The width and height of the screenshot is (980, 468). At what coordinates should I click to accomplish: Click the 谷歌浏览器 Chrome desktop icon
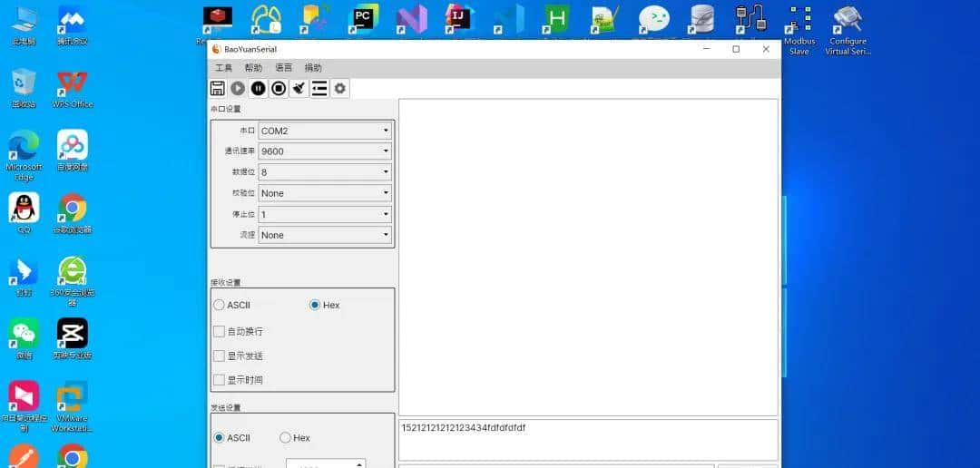[73, 214]
